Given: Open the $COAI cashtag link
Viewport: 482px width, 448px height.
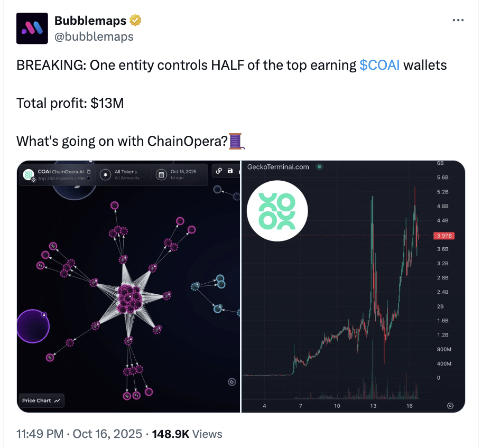Looking at the screenshot, I should tap(379, 65).
